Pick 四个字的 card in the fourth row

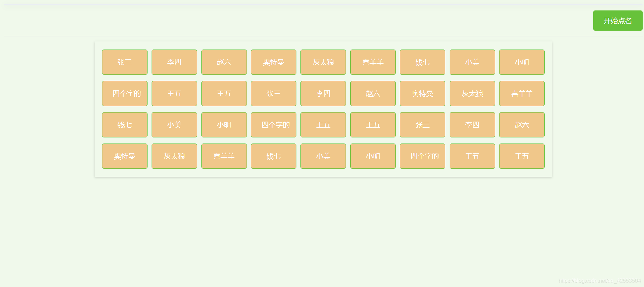pos(422,156)
